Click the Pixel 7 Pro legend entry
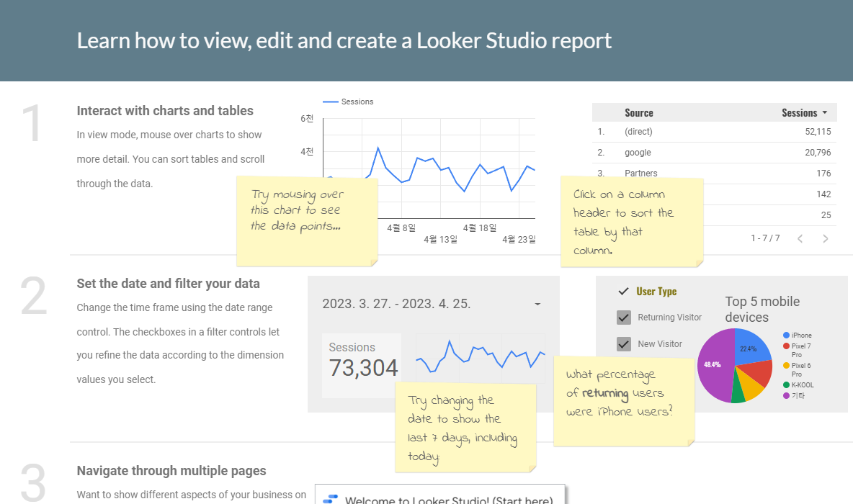This screenshot has width=853, height=504. (798, 350)
